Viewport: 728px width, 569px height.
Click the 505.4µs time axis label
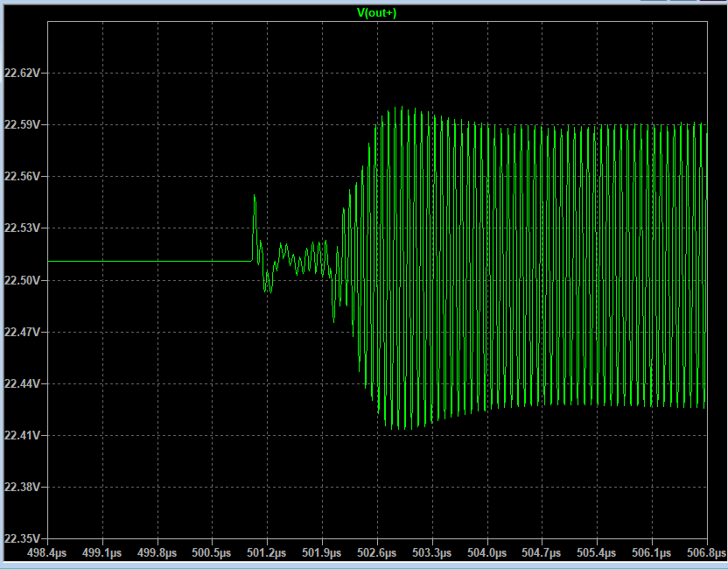pos(597,552)
